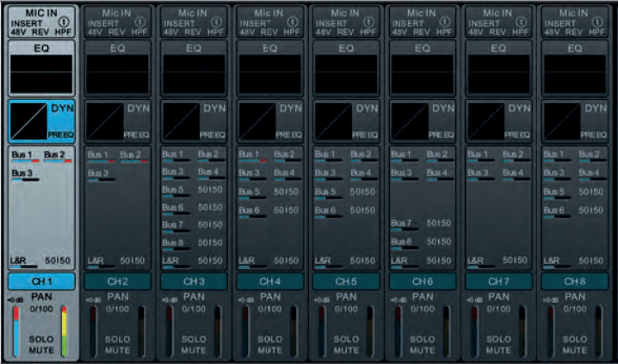Open the DYN curve graph of CH4
618x364 pixels.
257,121
